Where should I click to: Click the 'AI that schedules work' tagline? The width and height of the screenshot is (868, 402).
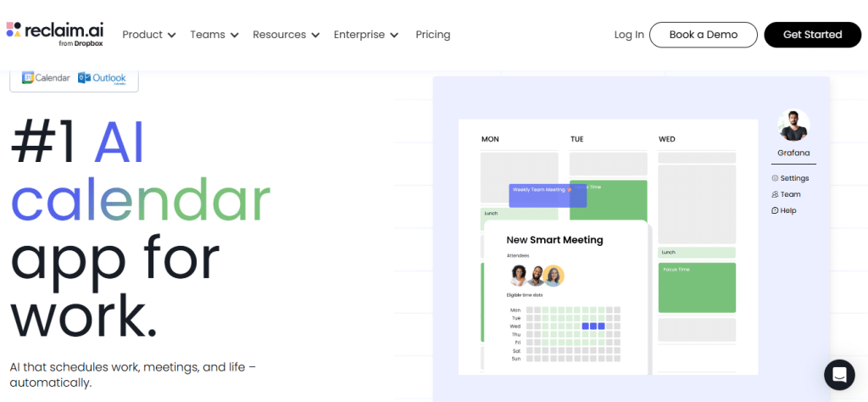tap(133, 375)
